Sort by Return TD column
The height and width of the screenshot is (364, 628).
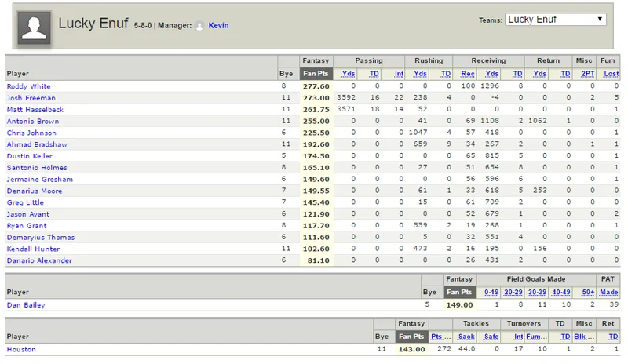click(565, 73)
